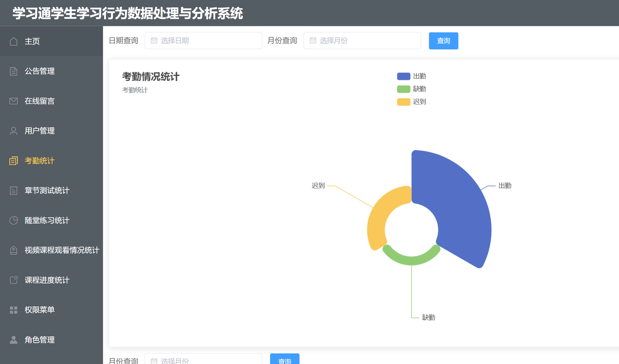The width and height of the screenshot is (619, 364).
Task: Switch to 章节测试统计 section
Action: tap(46, 191)
